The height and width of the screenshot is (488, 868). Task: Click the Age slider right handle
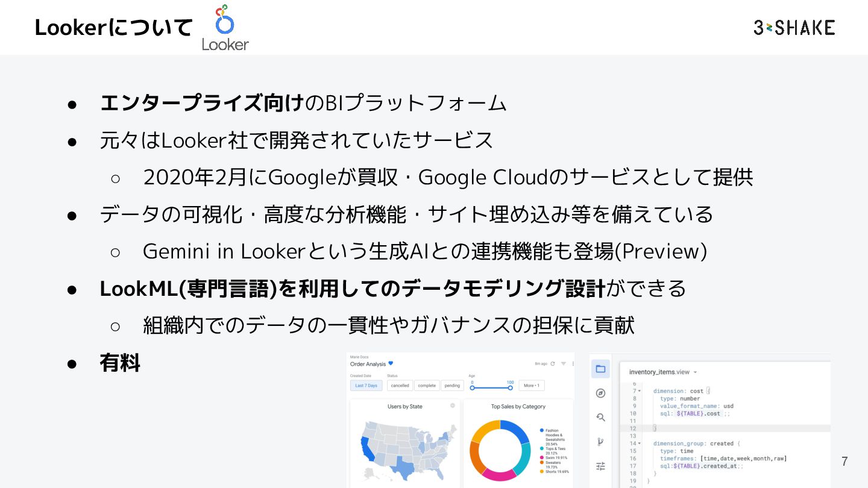click(x=510, y=388)
